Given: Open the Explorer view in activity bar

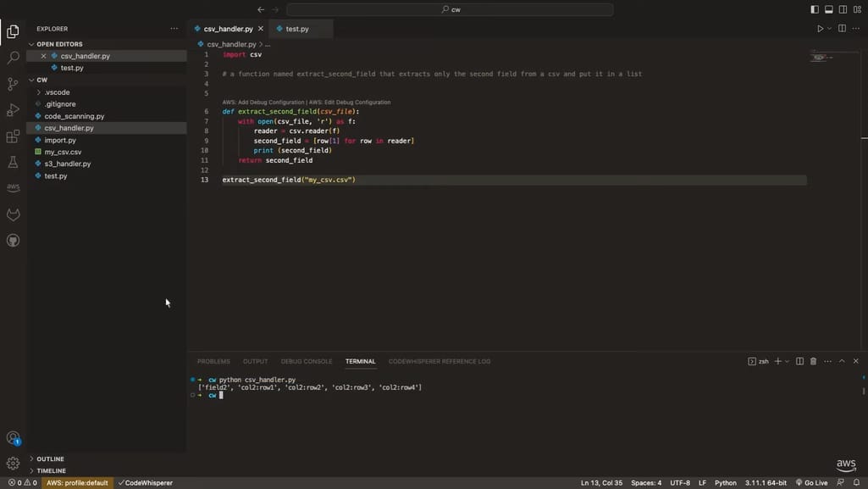Looking at the screenshot, I should pos(13,31).
